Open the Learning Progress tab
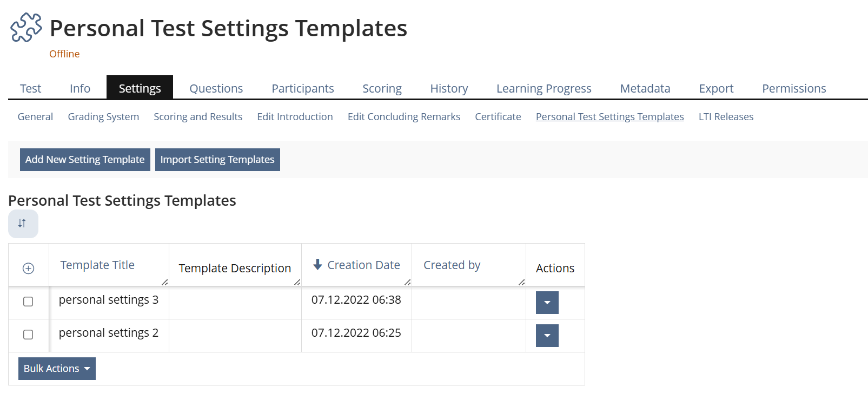Image resolution: width=868 pixels, height=399 pixels. tap(544, 88)
